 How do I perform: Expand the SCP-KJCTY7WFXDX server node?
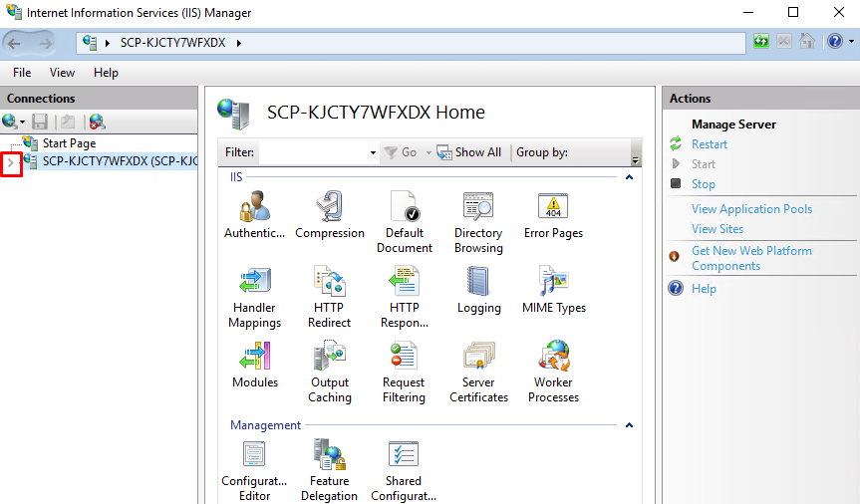10,162
